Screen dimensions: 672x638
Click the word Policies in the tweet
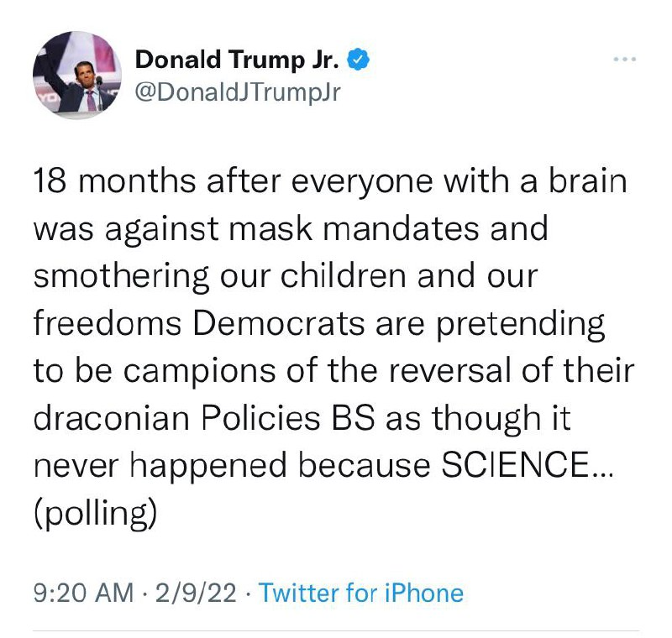[x=260, y=418]
